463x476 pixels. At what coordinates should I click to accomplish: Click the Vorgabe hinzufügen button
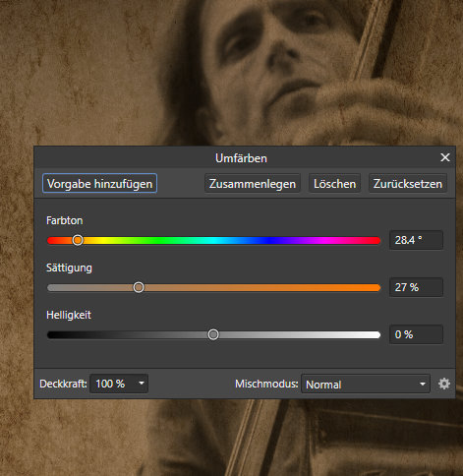click(x=99, y=184)
